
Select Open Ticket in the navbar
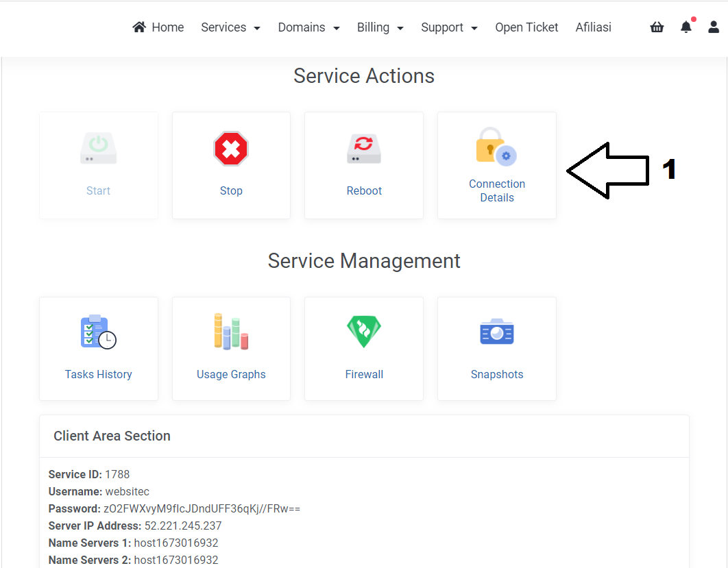tap(526, 27)
